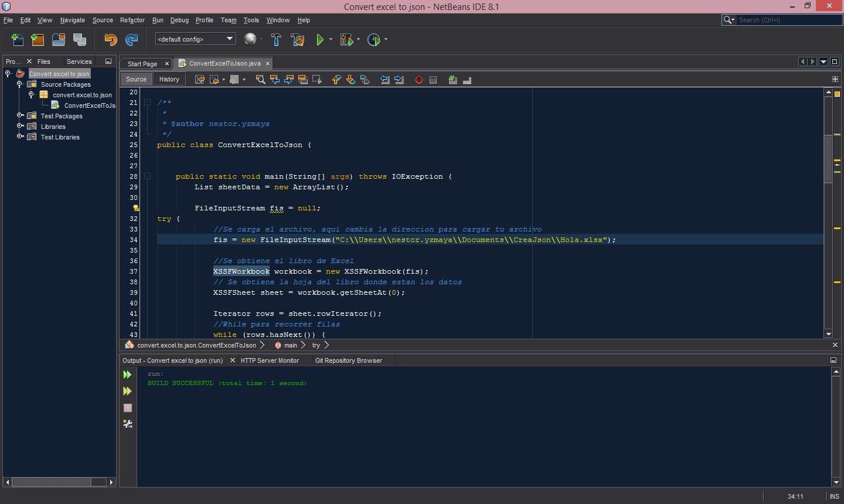Comment the selected code lines
844x504 pixels.
tap(453, 80)
